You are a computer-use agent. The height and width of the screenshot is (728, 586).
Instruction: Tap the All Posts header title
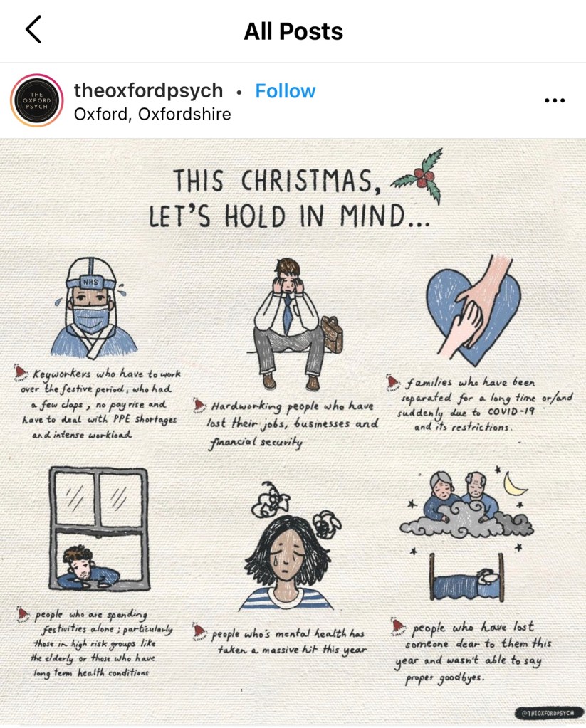click(293, 31)
